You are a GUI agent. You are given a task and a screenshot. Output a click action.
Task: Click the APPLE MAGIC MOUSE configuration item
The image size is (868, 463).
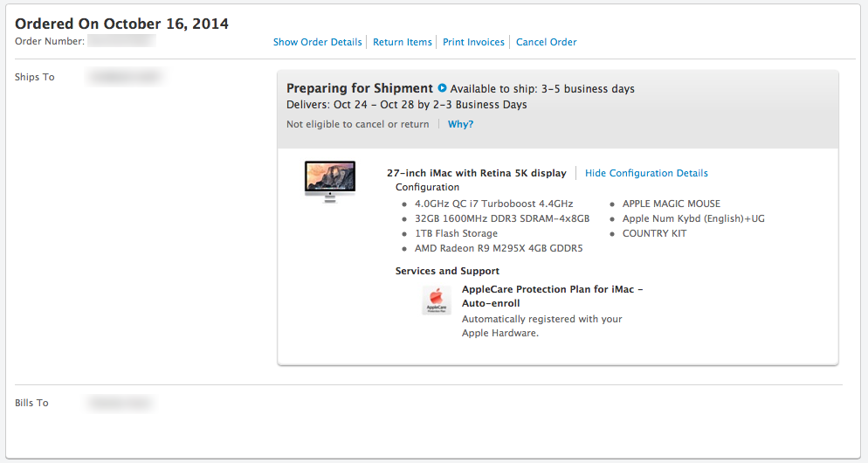coord(671,204)
